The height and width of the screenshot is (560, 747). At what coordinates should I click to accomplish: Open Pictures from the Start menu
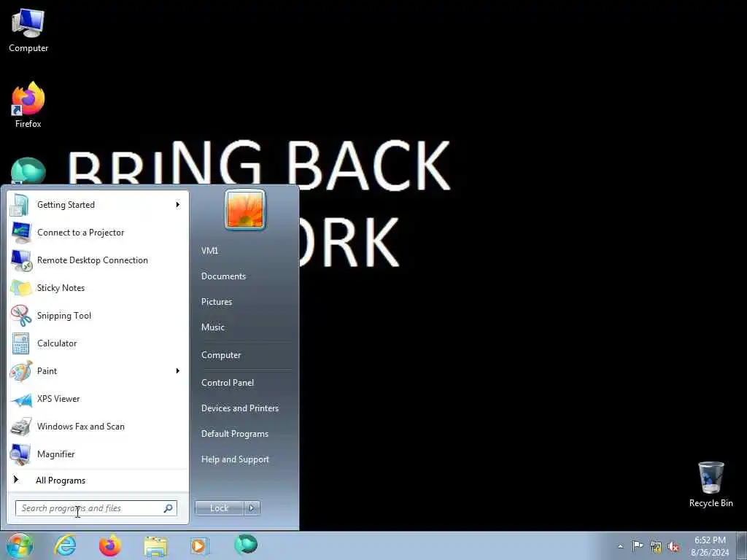click(217, 302)
